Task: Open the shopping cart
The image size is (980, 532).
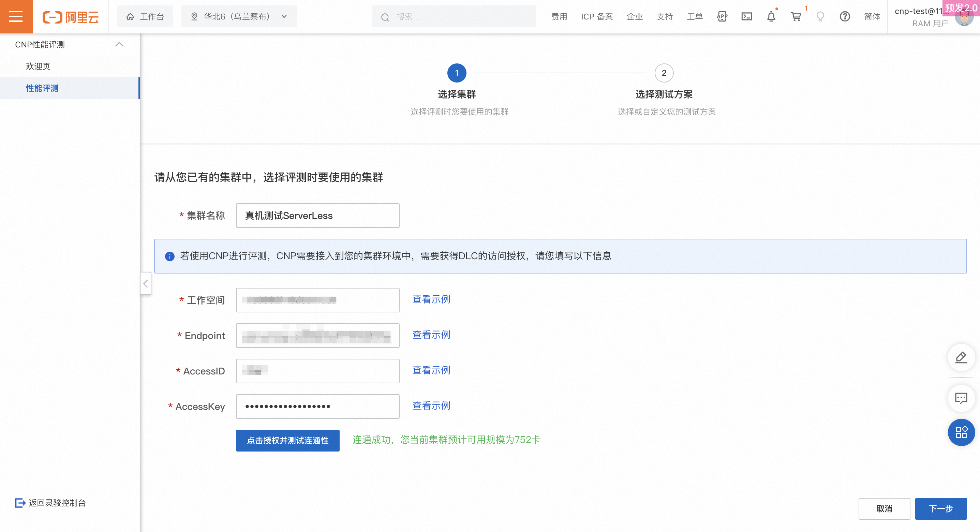Action: (x=796, y=16)
